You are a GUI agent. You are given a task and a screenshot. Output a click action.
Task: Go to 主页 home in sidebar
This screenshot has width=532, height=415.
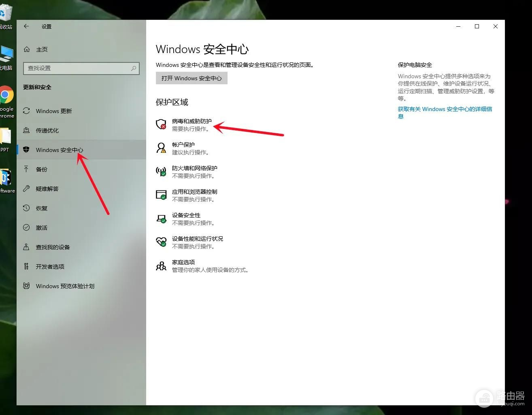pyautogui.click(x=41, y=49)
